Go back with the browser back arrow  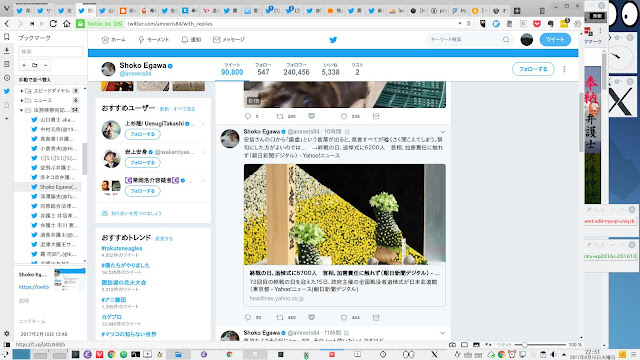click(x=7, y=24)
